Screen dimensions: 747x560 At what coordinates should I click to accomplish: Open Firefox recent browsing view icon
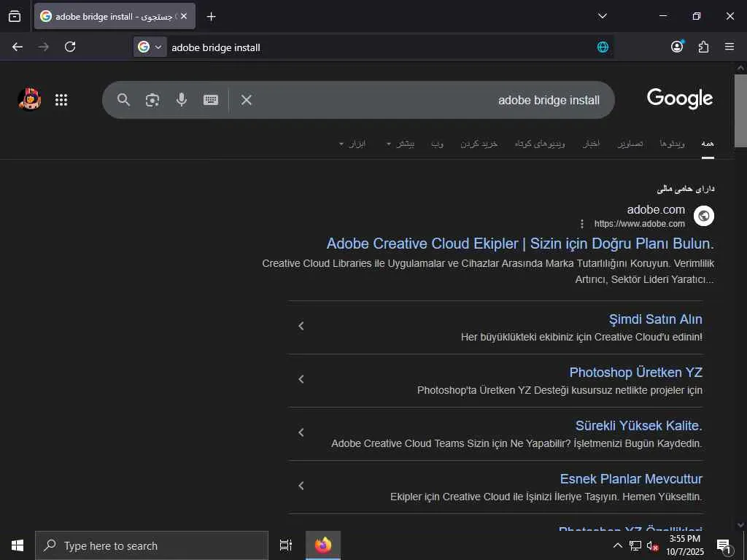coord(15,16)
